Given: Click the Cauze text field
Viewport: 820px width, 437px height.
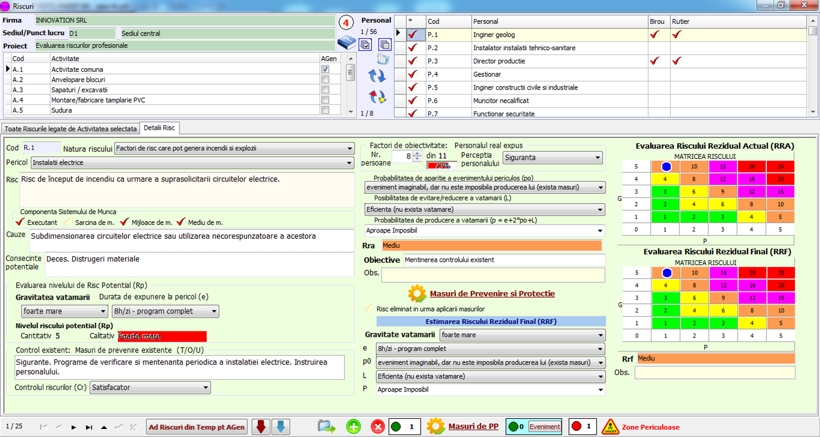Looking at the screenshot, I should (x=191, y=240).
